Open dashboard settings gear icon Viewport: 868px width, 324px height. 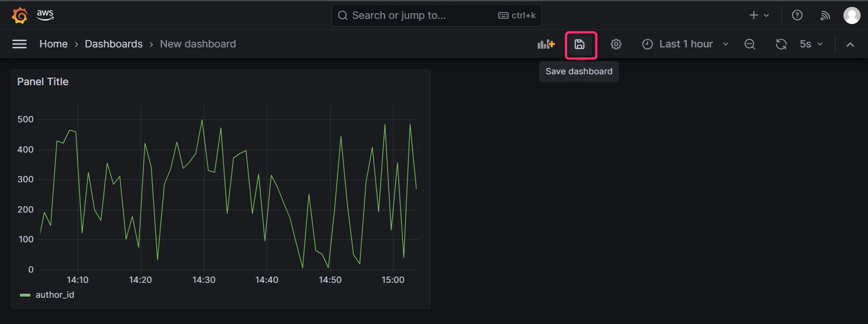pos(616,44)
